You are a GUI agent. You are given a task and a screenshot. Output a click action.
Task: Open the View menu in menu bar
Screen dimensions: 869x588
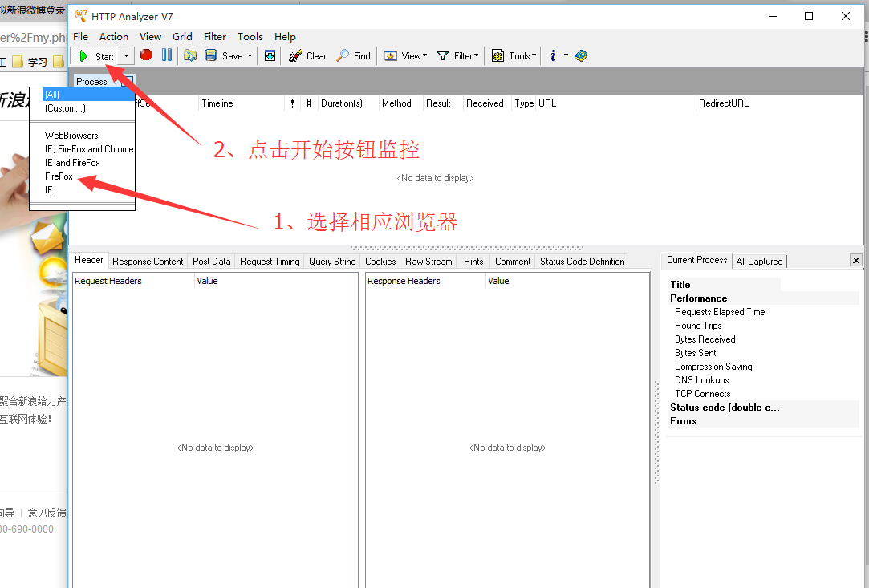(x=150, y=37)
